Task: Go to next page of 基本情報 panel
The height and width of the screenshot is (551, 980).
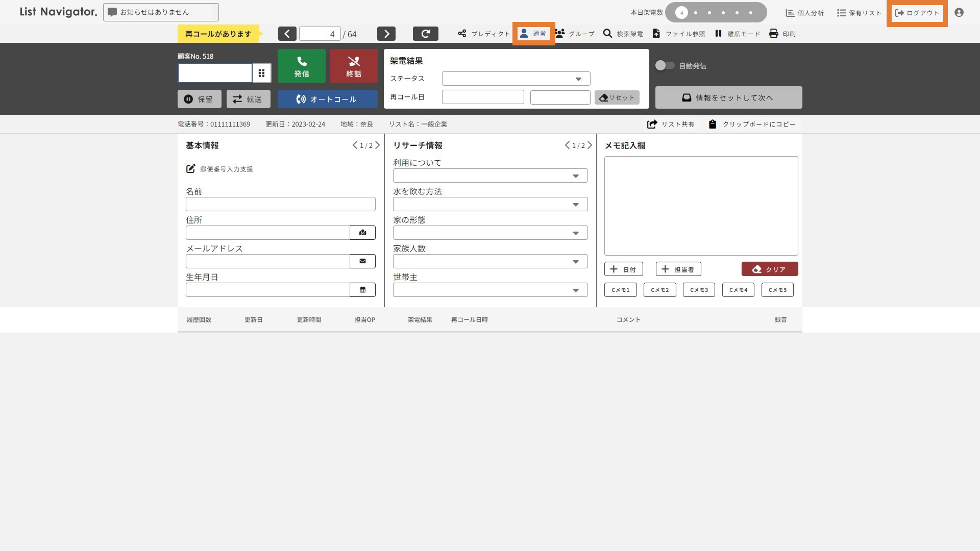Action: point(378,145)
